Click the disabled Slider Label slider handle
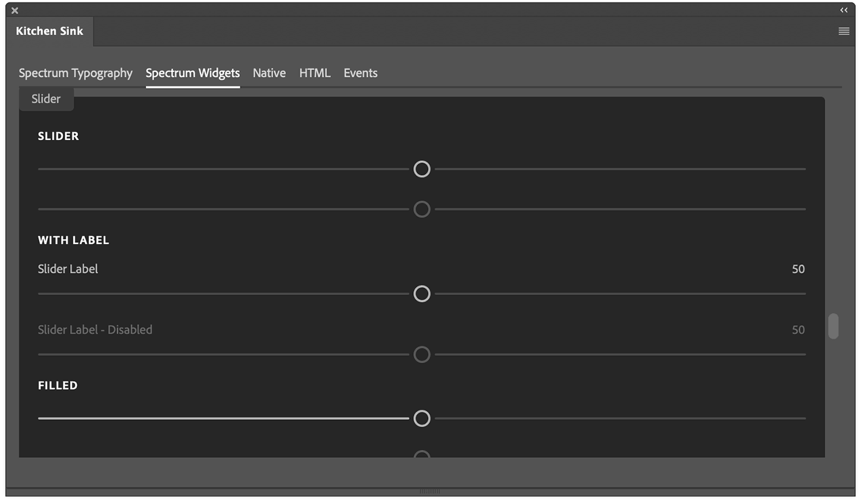Image resolution: width=861 pixels, height=504 pixels. click(422, 355)
